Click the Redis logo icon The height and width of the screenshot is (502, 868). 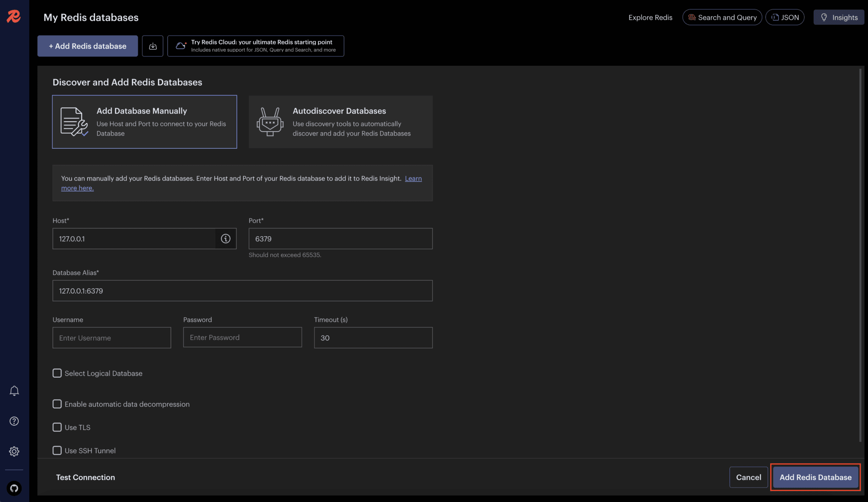click(x=14, y=17)
